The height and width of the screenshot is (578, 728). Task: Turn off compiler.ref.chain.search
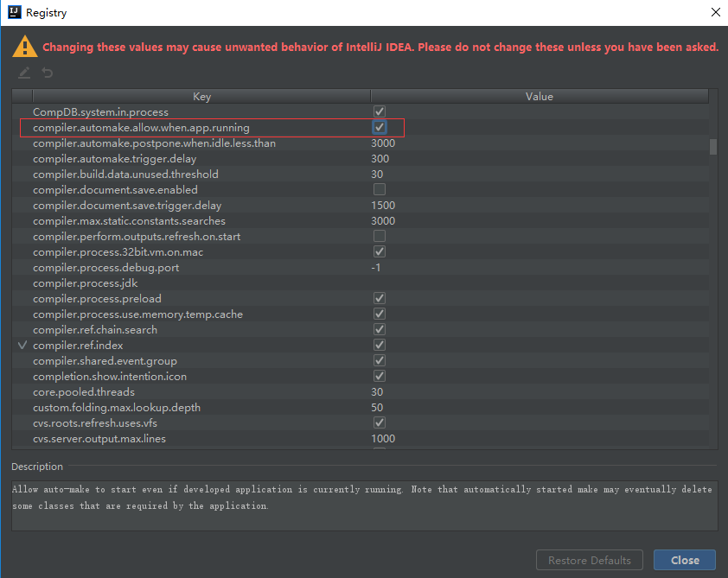379,329
